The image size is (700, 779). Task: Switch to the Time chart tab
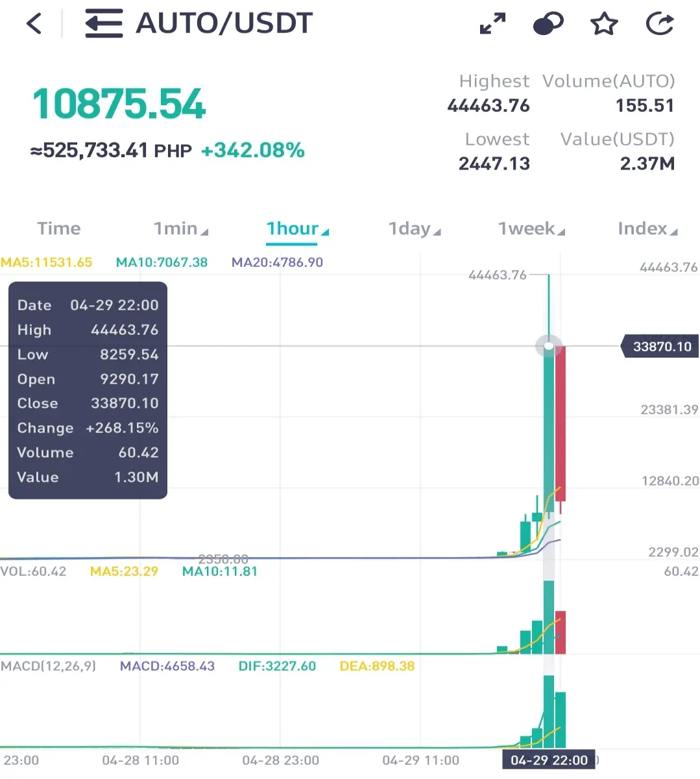(59, 229)
